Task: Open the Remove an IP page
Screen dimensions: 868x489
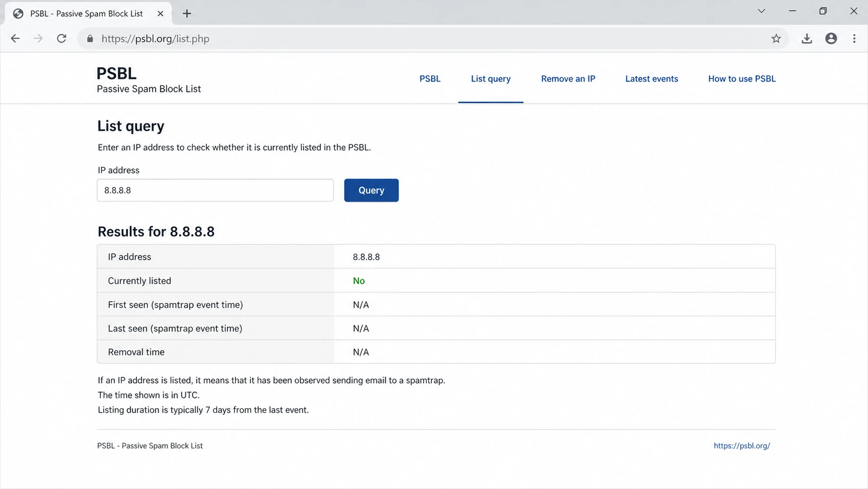Action: click(568, 79)
